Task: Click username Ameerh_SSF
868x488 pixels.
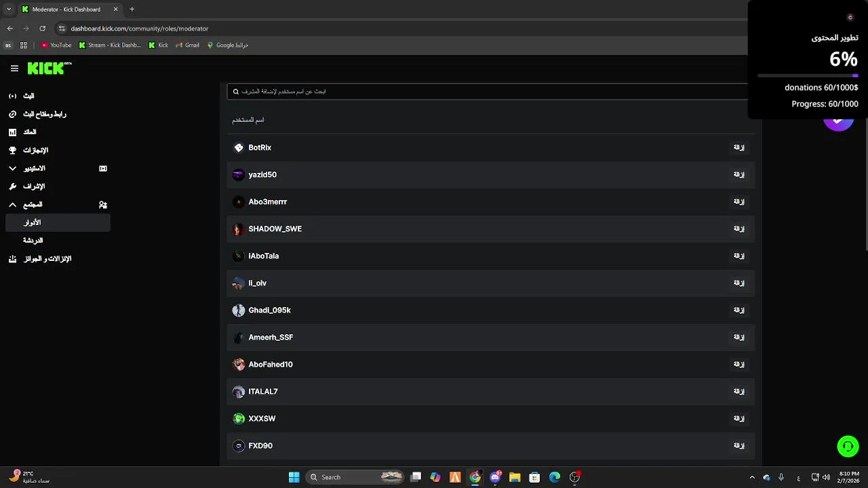Action: click(271, 337)
